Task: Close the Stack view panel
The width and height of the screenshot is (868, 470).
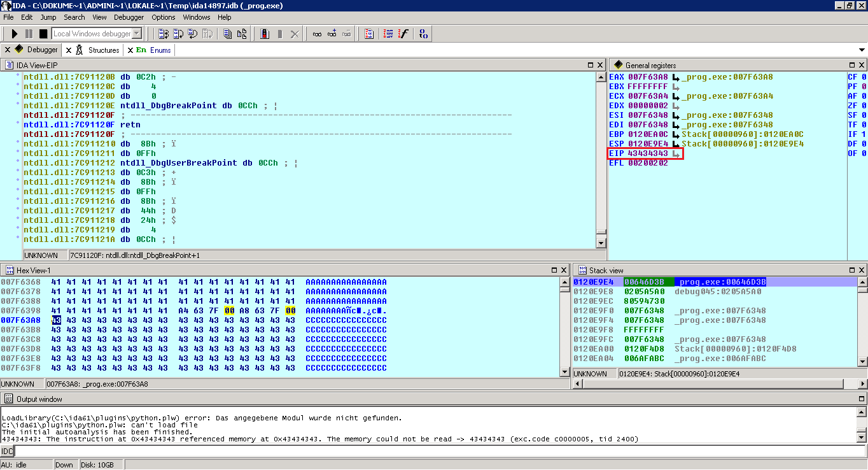Action: [862, 270]
